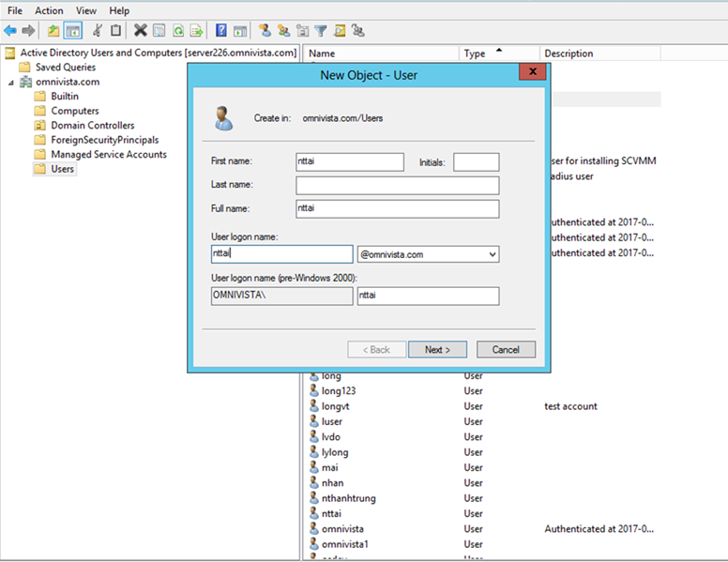Viewport: 728px width, 562px height.
Task: Click the Create New Organizational Unit icon
Action: coord(303,31)
